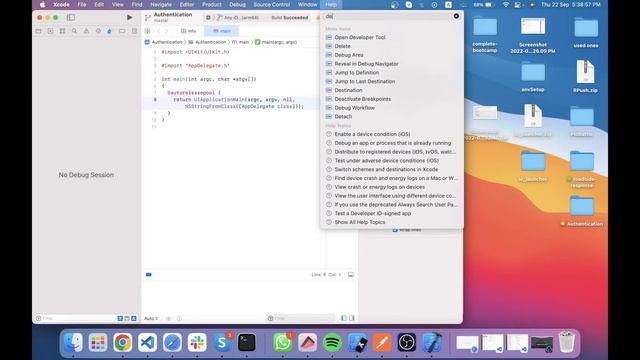Screen dimensions: 640x360
Task: Open Slack from the Dock
Action: pos(197,342)
